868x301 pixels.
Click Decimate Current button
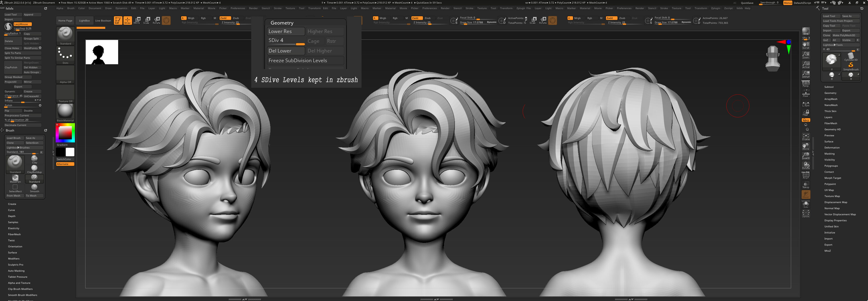pyautogui.click(x=23, y=125)
